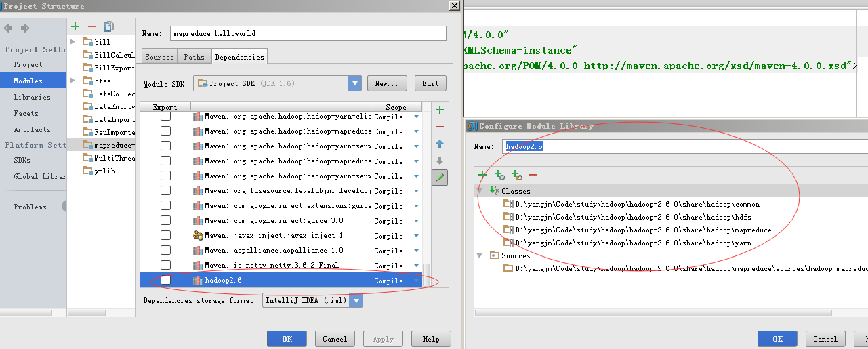Check Export for the hadoop-yarn-clie dependency
The width and height of the screenshot is (868, 349).
[165, 117]
